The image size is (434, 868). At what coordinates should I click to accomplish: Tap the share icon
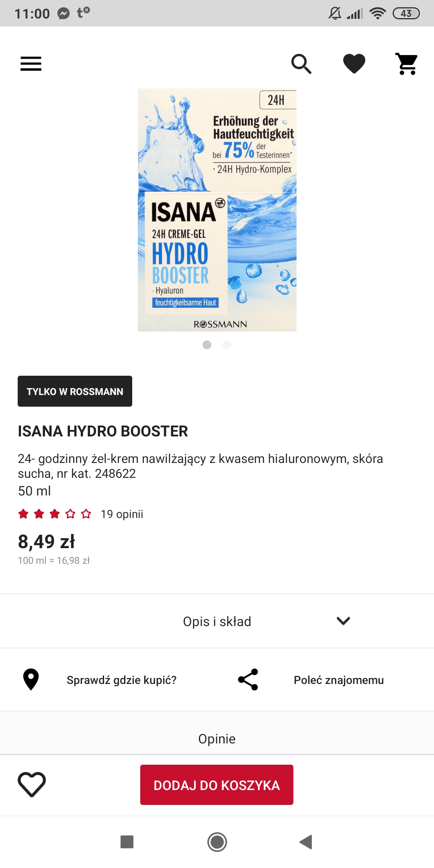pos(248,680)
